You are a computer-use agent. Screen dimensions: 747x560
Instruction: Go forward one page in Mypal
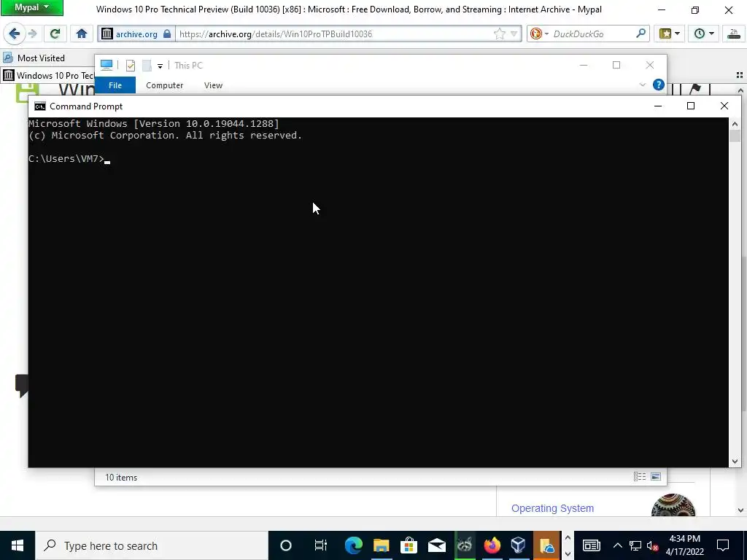[32, 34]
